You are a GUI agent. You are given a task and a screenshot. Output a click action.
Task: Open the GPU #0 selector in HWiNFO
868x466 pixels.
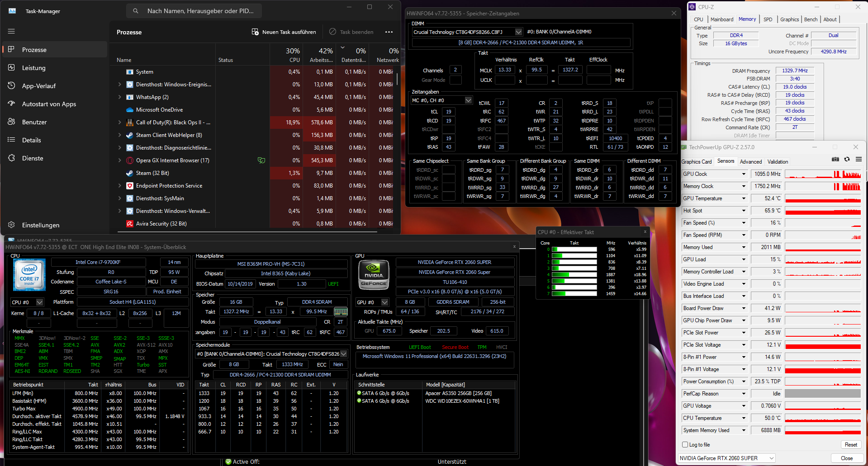(384, 302)
